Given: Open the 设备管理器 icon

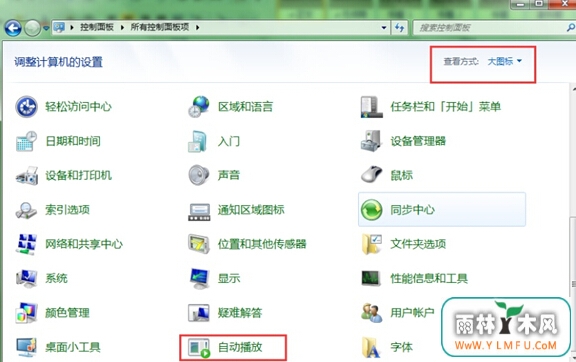Looking at the screenshot, I should tap(371, 141).
